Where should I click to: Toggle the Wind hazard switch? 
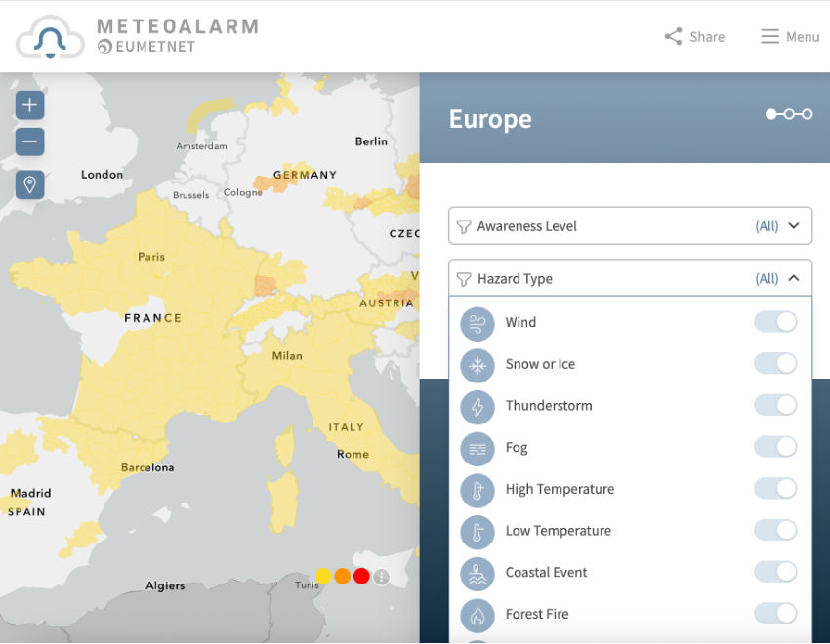[775, 321]
